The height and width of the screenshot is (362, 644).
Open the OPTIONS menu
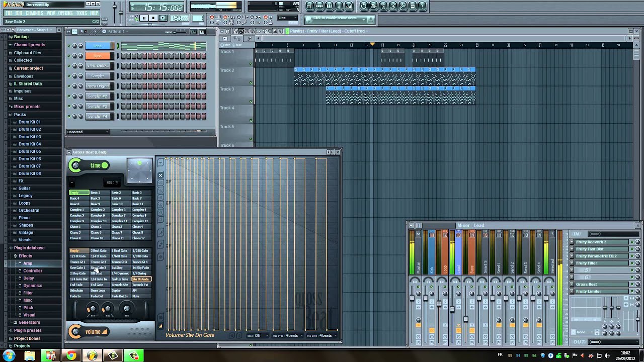pyautogui.click(x=65, y=13)
